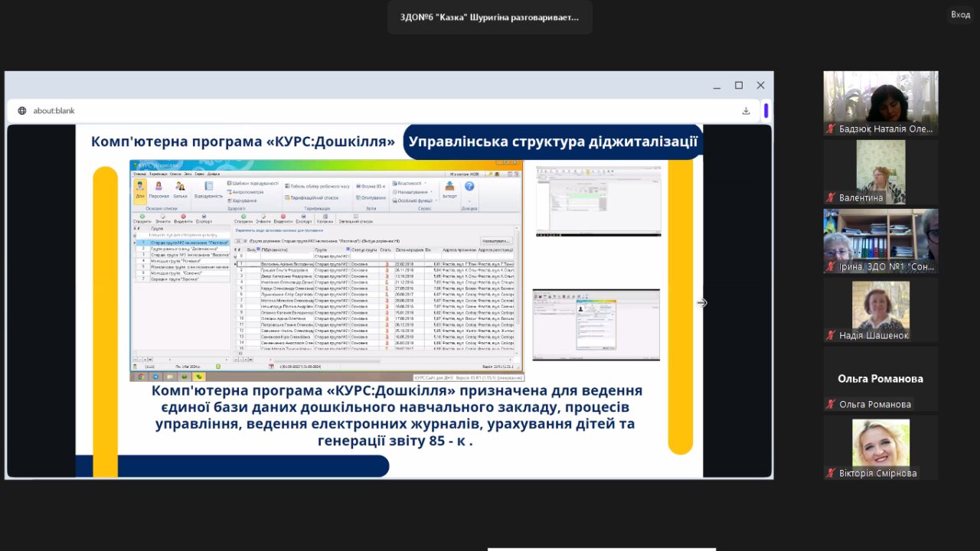Click muted mic icon for Надія Шашенок
980x551 pixels.
(x=830, y=335)
